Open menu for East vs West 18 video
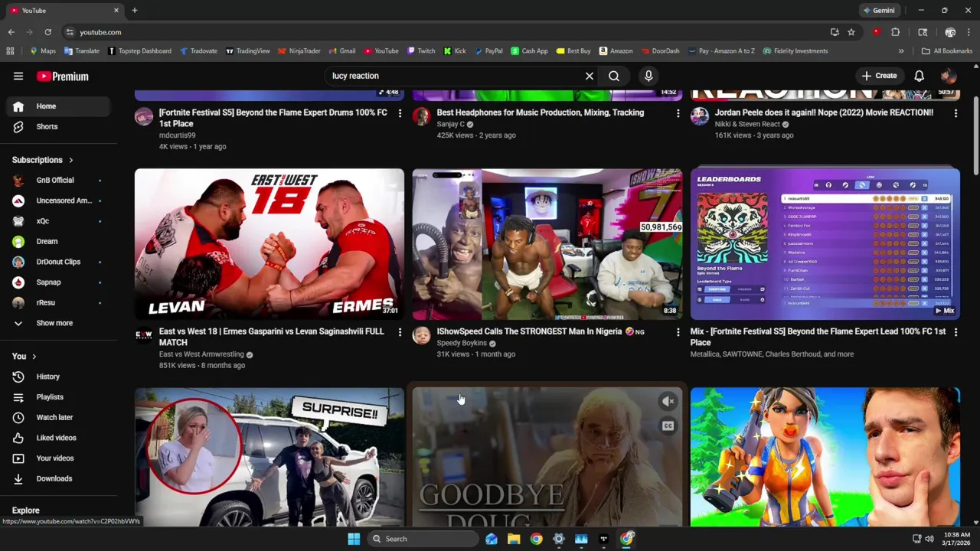The height and width of the screenshot is (551, 980). point(400,332)
